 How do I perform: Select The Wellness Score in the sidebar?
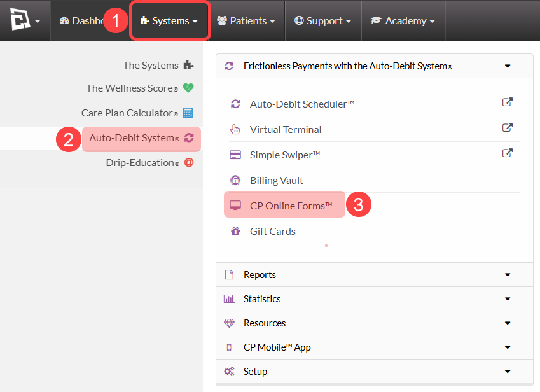click(x=132, y=88)
